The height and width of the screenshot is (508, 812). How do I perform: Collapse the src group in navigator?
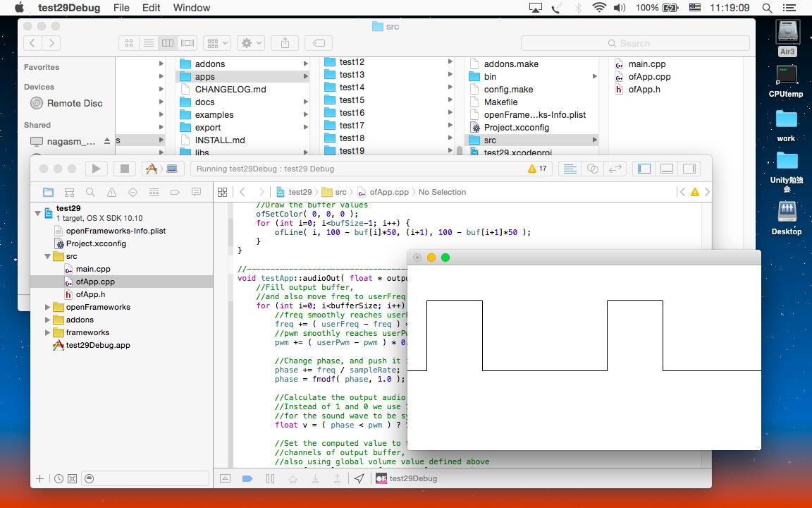(48, 256)
